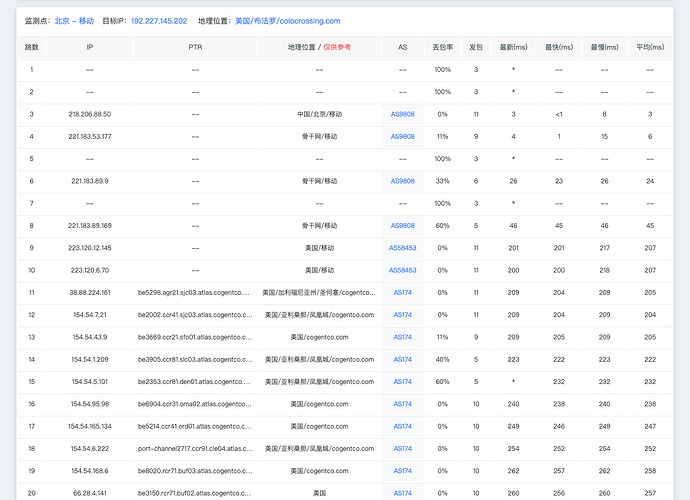
Task: Click PTR be8020.rcr71.buf03.atlas.cogentco
Action: (x=195, y=471)
